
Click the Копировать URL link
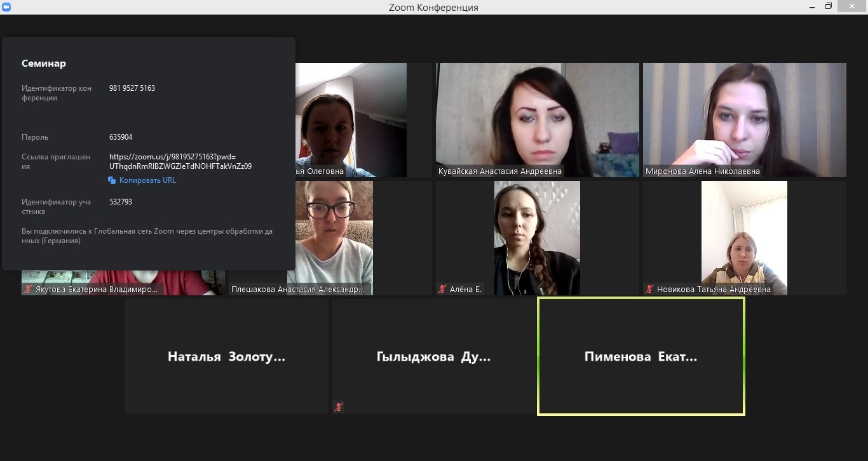pos(147,180)
